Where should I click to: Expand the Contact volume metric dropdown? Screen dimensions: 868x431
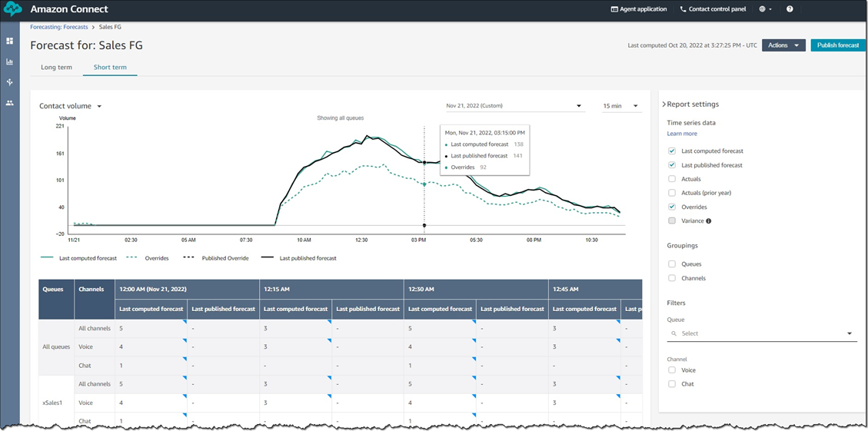coord(70,106)
